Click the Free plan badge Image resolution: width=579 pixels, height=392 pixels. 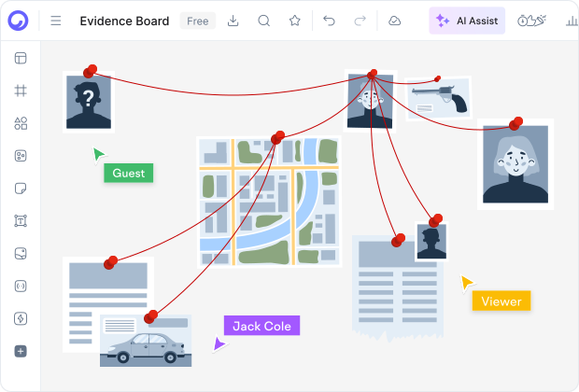(x=197, y=21)
